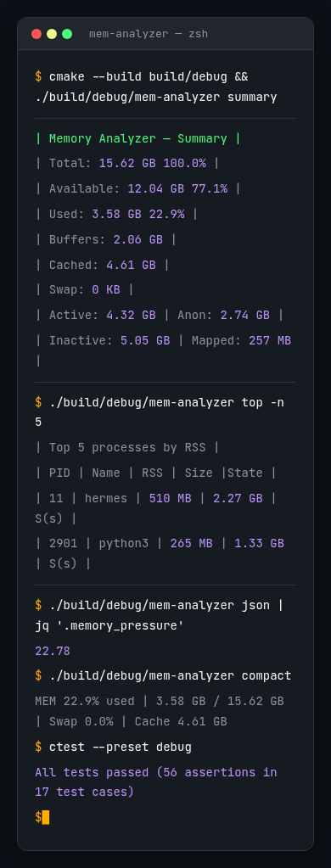Click the memory pressure output '22.78'
Viewport: 331px width, 868px height.
[53, 651]
